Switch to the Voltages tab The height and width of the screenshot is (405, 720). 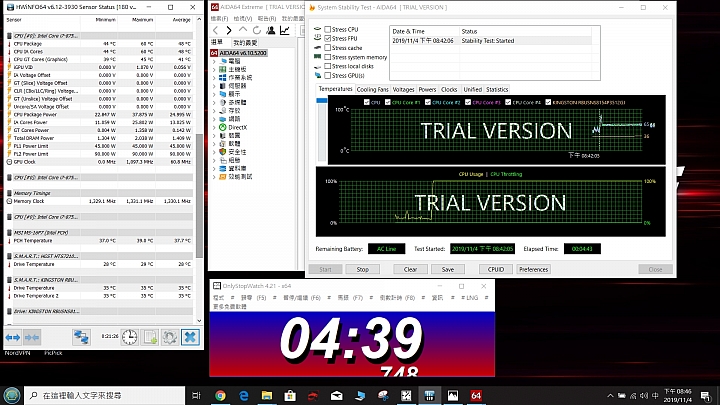pyautogui.click(x=403, y=90)
